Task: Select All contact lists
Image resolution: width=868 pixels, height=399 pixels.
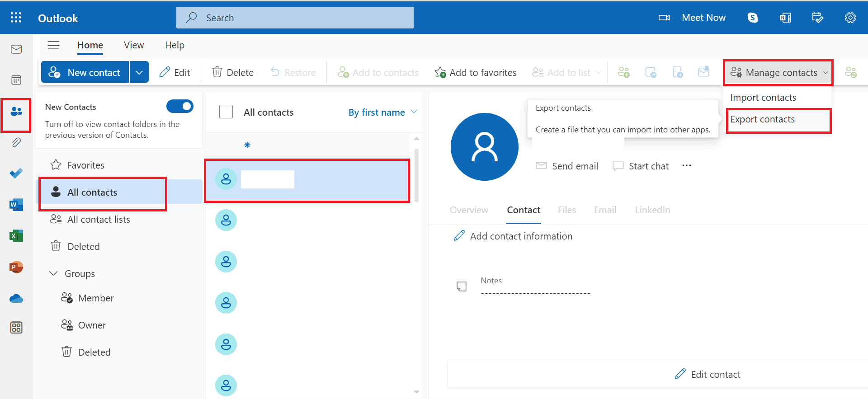Action: click(119, 219)
